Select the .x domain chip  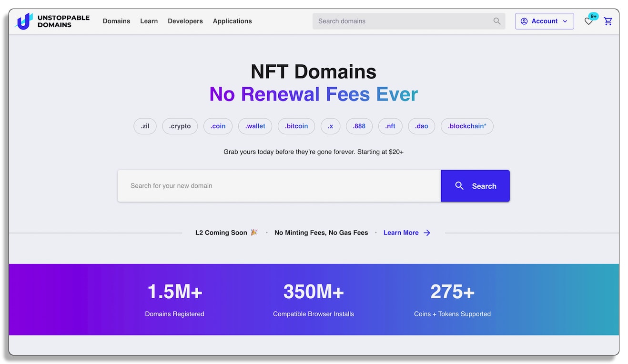[x=330, y=126]
